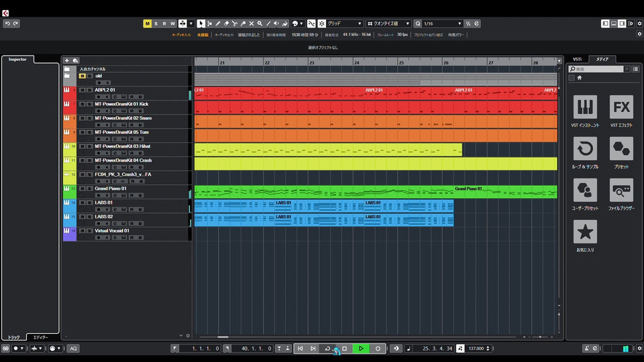Select the Zoom magnifier tool
Image resolution: width=644 pixels, height=362 pixels.
(x=260, y=23)
